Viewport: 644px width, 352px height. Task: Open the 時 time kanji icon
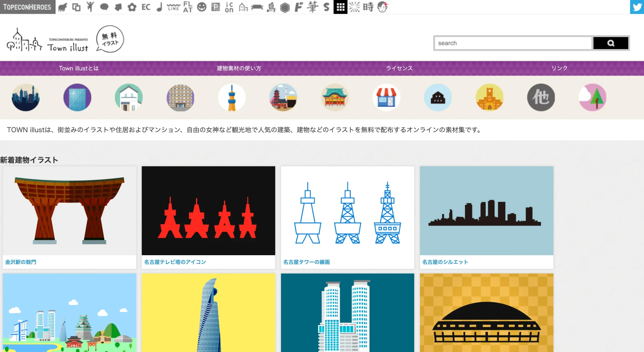(368, 7)
